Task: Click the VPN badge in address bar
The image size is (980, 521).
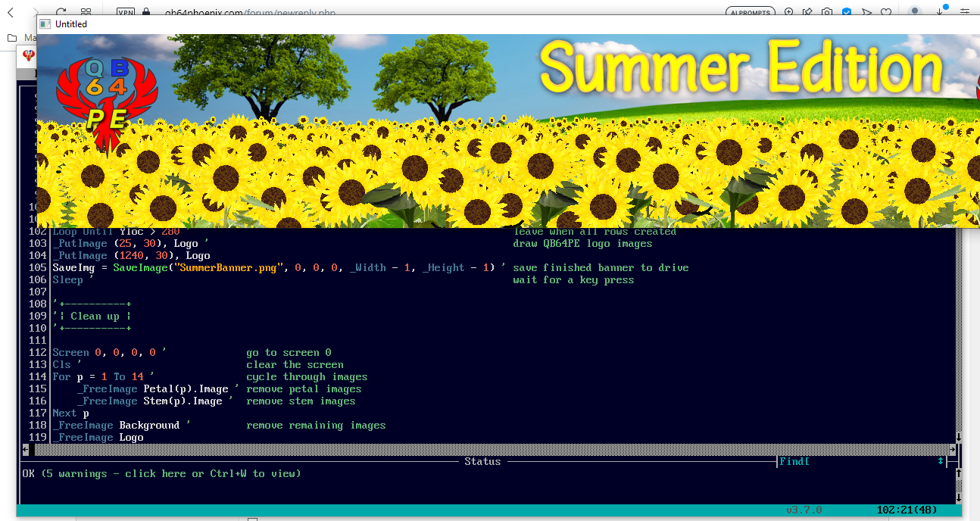Action: click(x=126, y=13)
